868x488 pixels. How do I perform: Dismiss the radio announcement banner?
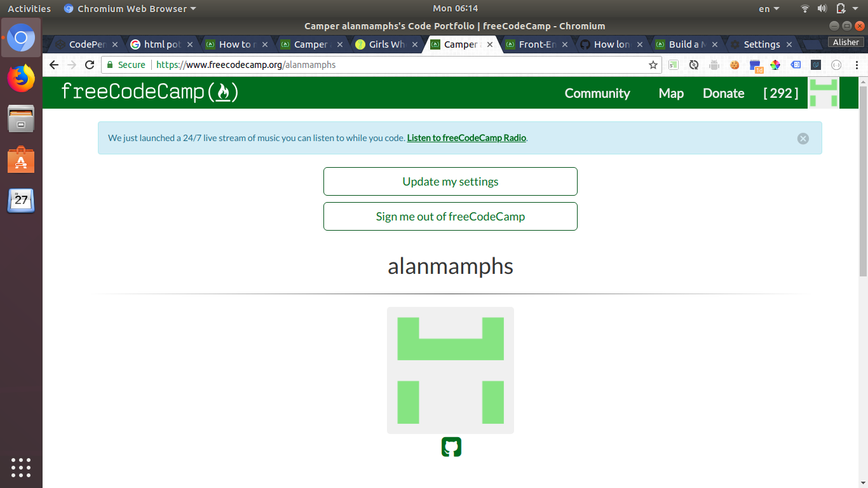click(x=803, y=138)
